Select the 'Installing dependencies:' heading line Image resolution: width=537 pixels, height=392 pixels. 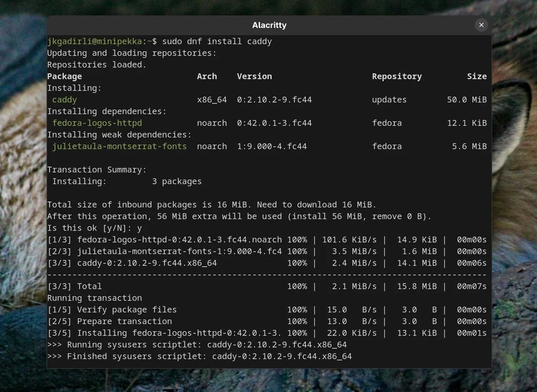click(107, 111)
